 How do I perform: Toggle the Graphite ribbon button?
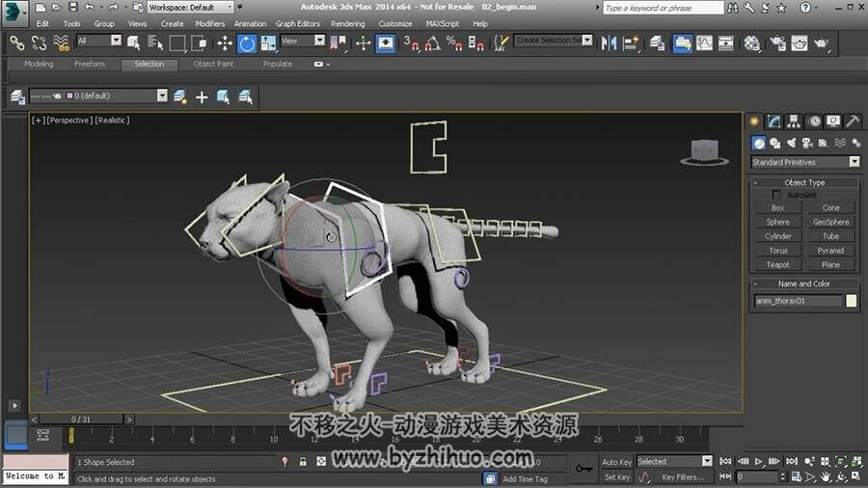[682, 42]
